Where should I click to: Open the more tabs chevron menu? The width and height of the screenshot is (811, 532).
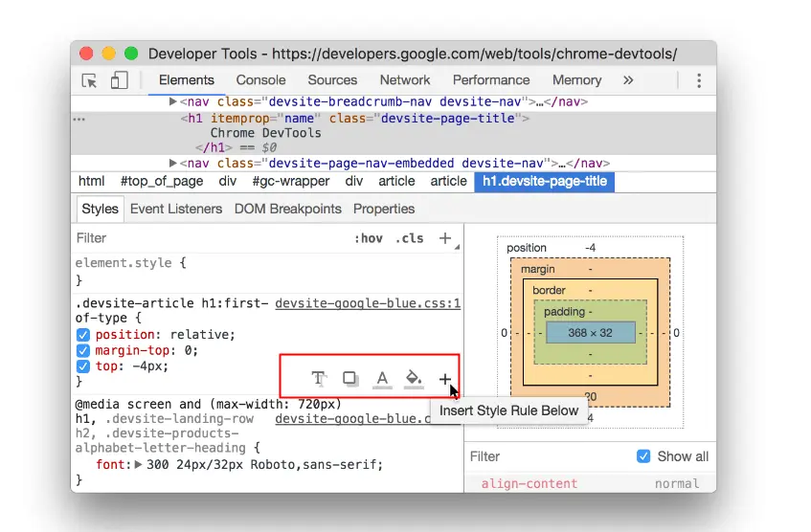pyautogui.click(x=628, y=80)
